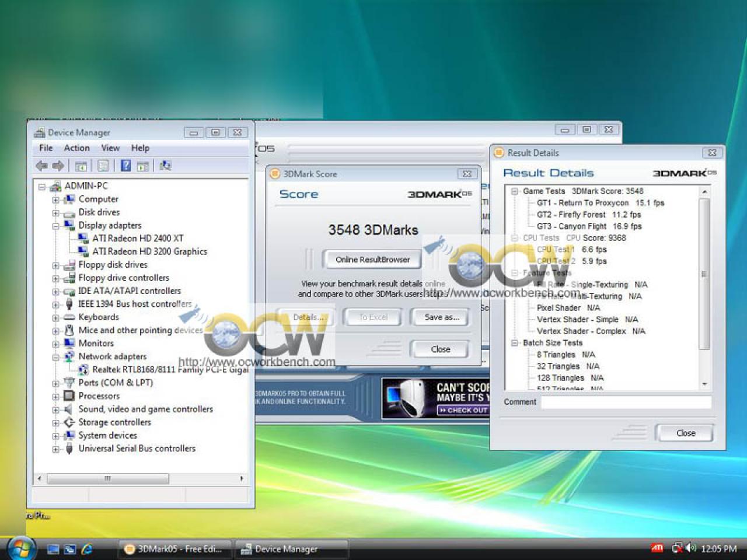Open the Action menu

tap(76, 148)
